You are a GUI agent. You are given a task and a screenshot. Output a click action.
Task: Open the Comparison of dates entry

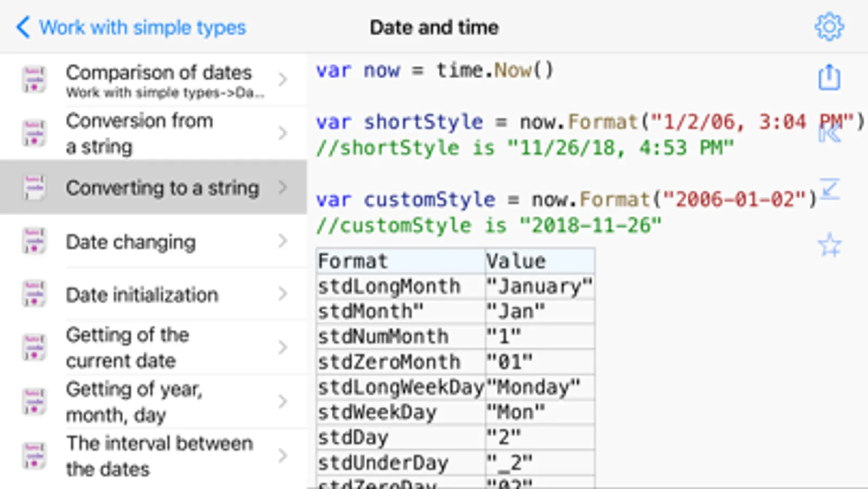click(159, 73)
